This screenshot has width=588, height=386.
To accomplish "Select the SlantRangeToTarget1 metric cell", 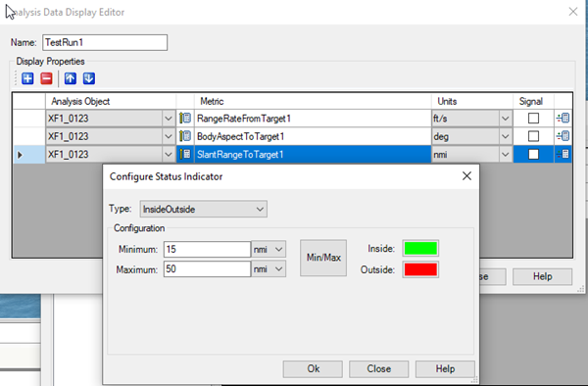I will (x=313, y=154).
